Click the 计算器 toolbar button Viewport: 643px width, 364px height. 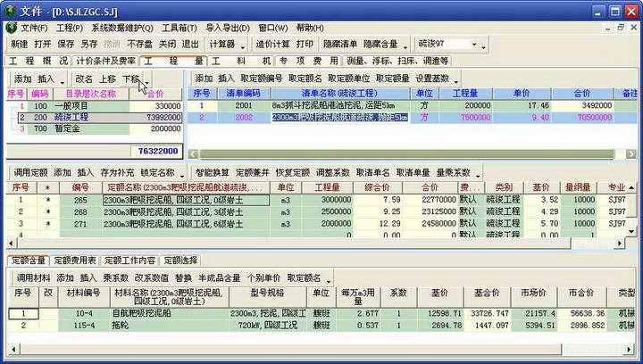[x=222, y=44]
